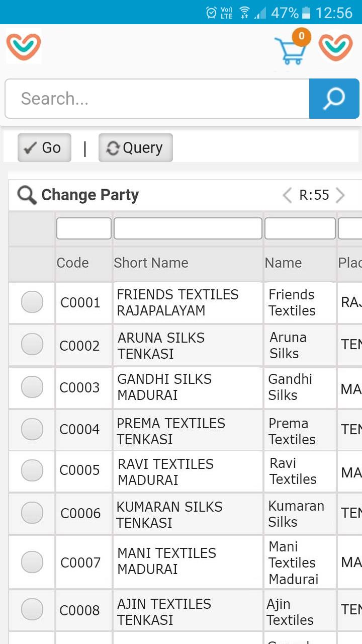Select radio button for C0006 Kumaran Silks
362x644 pixels.
click(x=32, y=513)
